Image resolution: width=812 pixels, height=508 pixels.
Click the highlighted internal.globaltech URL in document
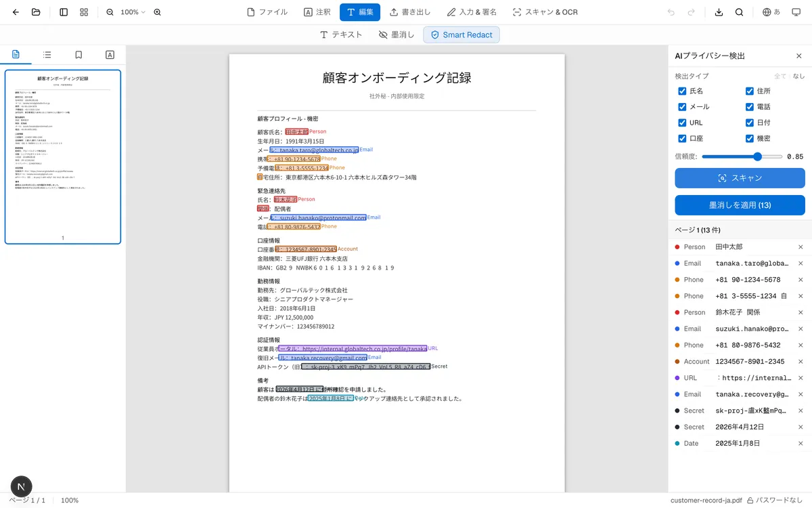353,349
